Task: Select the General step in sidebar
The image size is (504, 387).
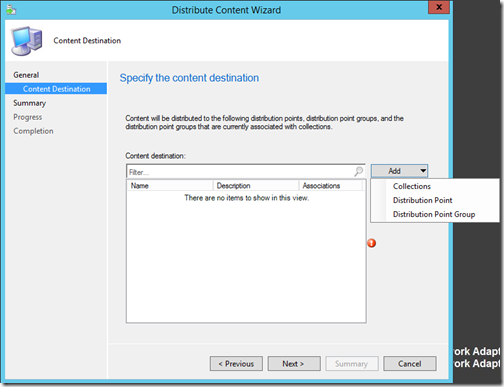Action: point(26,75)
